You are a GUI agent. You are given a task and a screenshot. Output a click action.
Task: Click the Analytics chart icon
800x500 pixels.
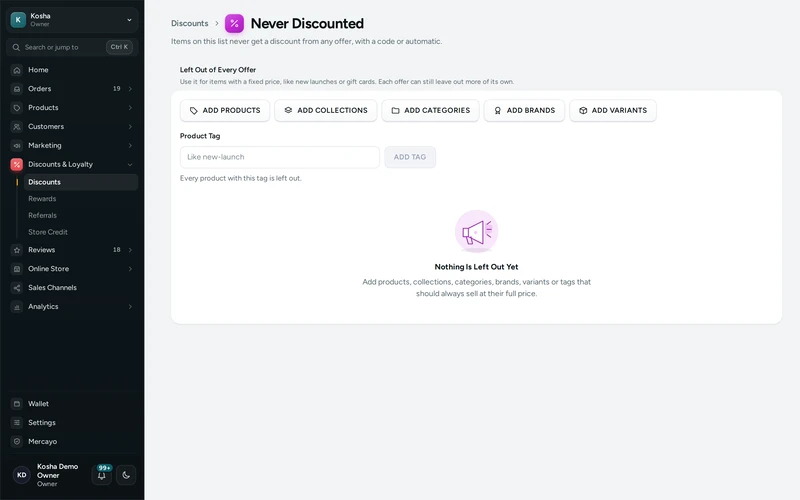pos(17,307)
